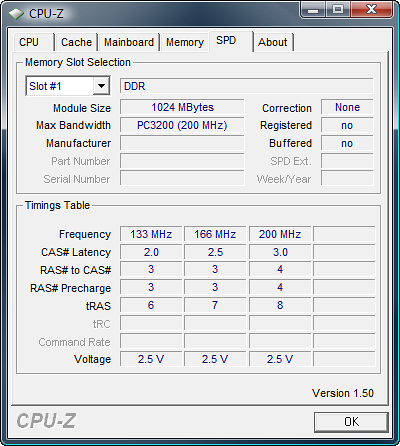This screenshot has height=446, width=400.
Task: Click the PC3200 (200 MHz) bandwidth value
Action: tap(182, 125)
